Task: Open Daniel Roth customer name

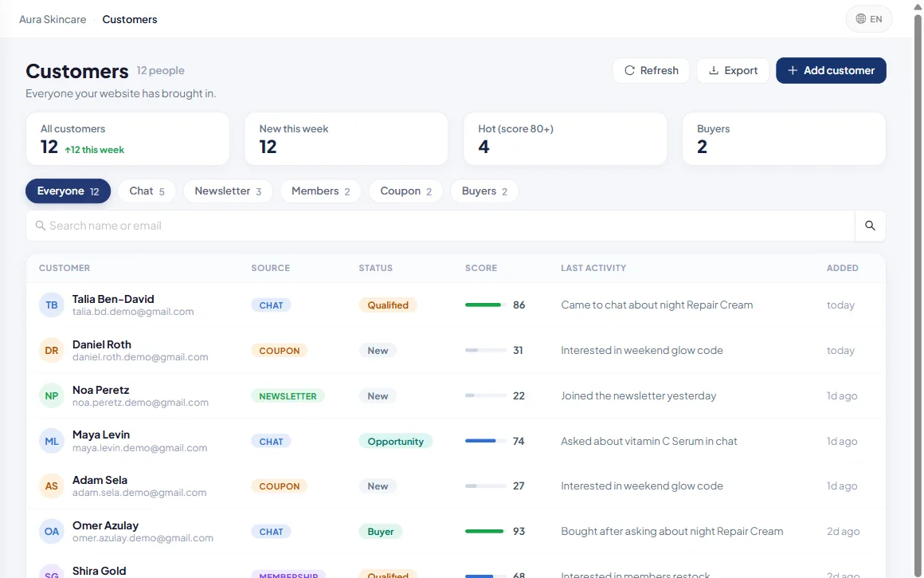Action: pos(102,344)
